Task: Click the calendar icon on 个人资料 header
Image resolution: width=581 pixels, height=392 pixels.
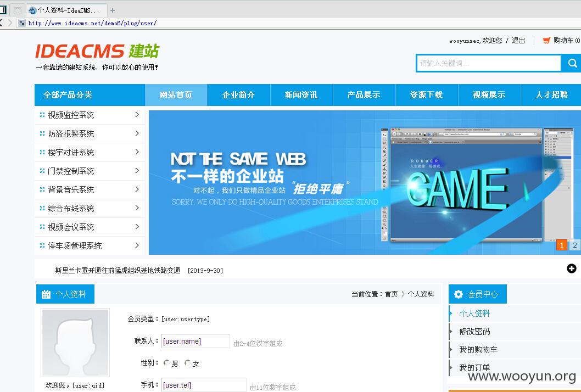Action: tap(46, 294)
